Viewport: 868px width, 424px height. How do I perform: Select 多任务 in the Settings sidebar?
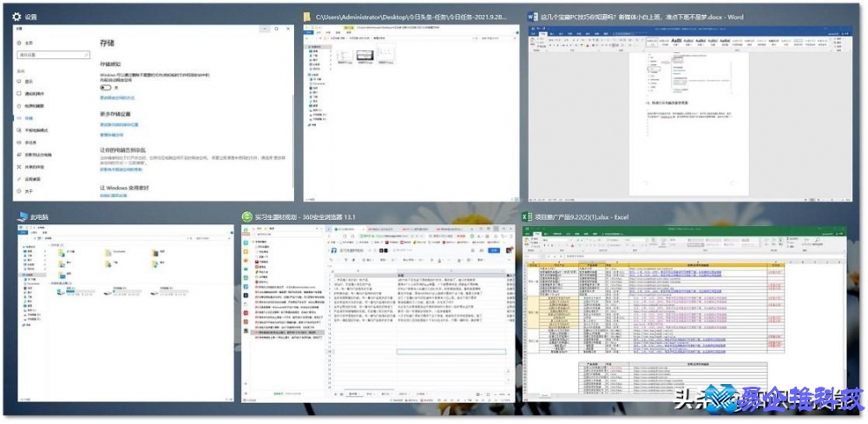click(x=30, y=142)
